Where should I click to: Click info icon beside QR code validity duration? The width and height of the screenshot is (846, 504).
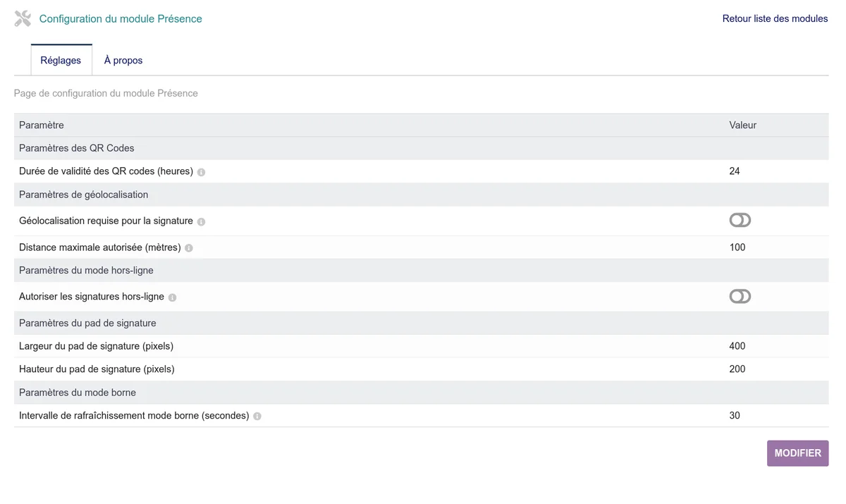[x=201, y=172]
